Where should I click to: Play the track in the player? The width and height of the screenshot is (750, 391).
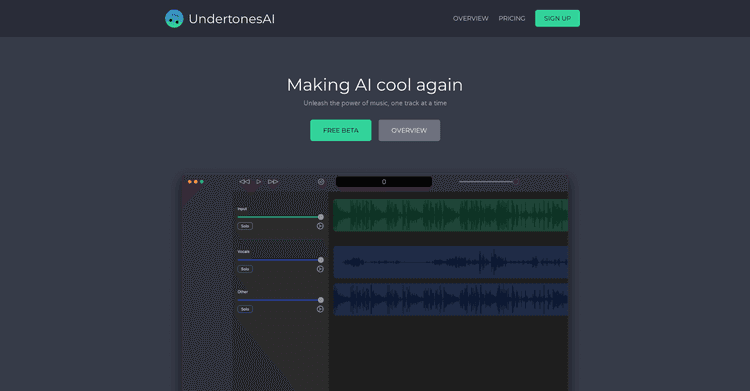[259, 182]
